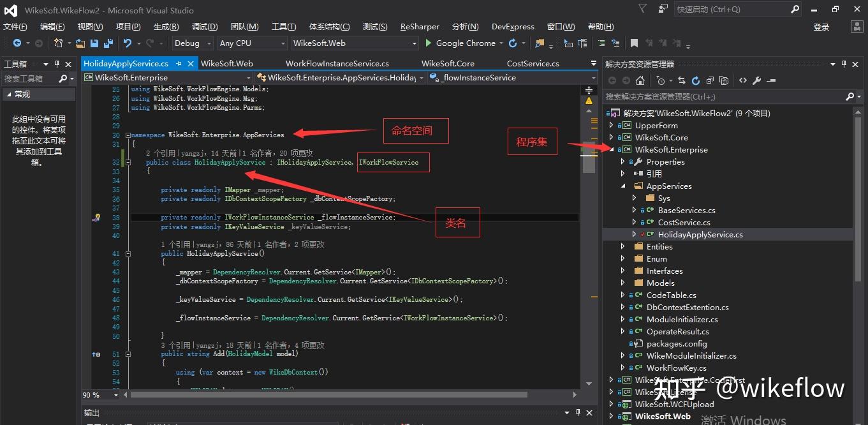868x425 pixels.
Task: Click the View Code icon in Solution Explorer
Action: 744,80
